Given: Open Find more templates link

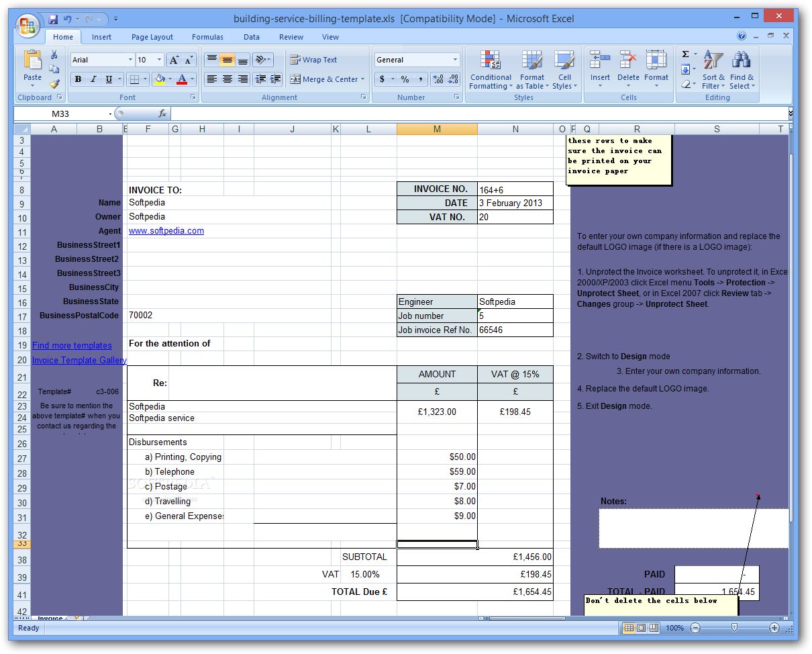Looking at the screenshot, I should pos(72,345).
